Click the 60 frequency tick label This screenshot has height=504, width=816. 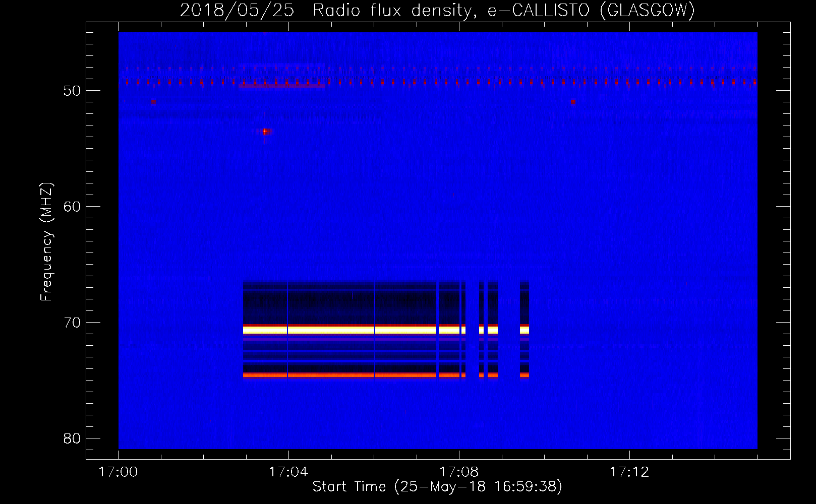72,207
